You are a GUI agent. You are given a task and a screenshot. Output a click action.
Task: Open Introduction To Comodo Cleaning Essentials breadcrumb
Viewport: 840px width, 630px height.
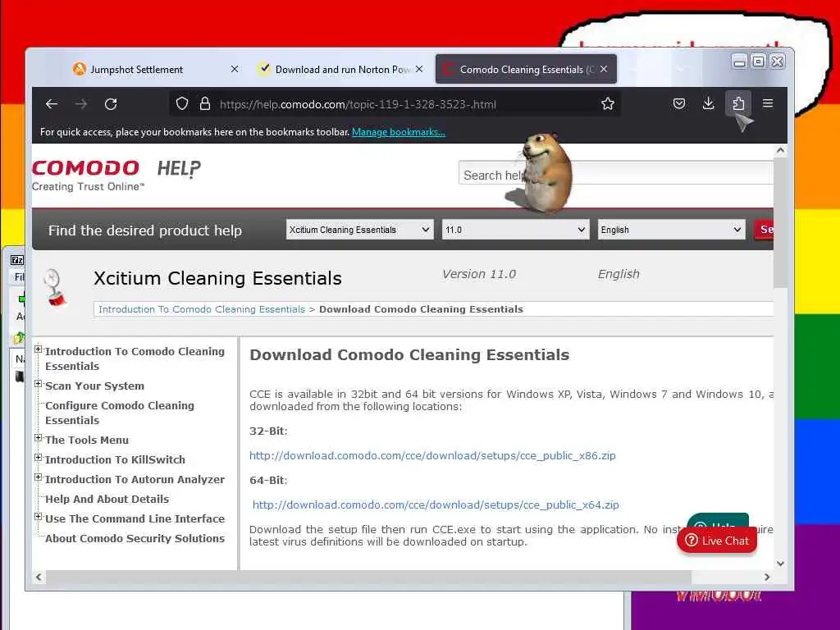202,309
